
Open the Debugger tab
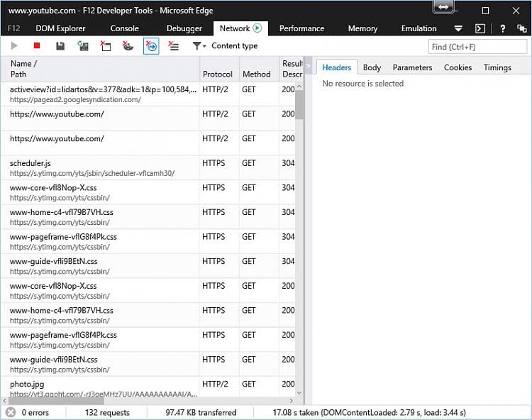[x=184, y=28]
